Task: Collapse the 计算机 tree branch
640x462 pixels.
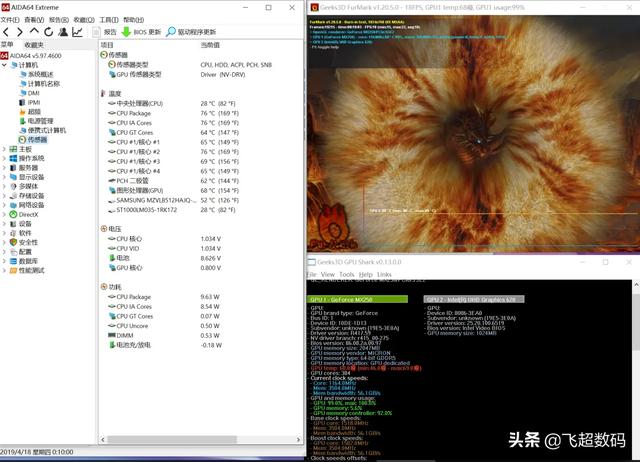Action: tap(4, 65)
